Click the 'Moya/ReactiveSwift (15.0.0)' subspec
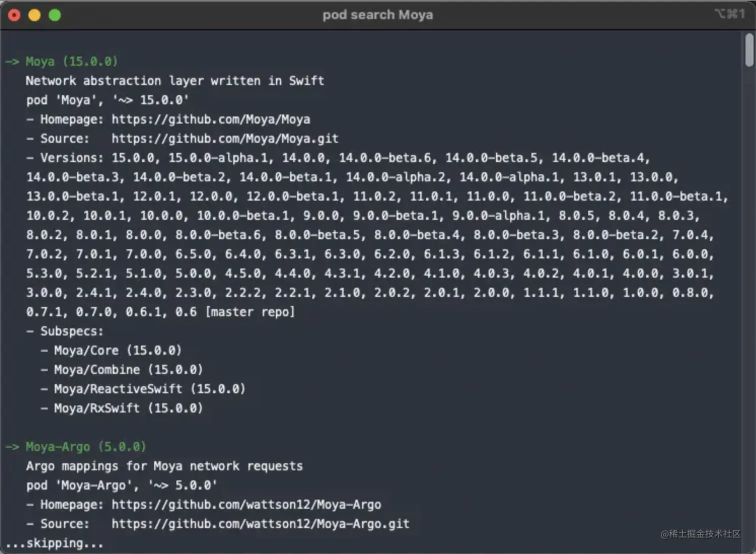This screenshot has height=554, width=756. 149,389
